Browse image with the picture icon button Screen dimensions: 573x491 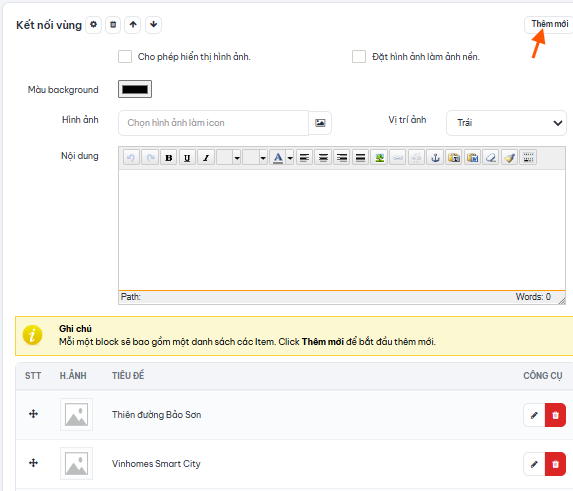click(x=320, y=123)
